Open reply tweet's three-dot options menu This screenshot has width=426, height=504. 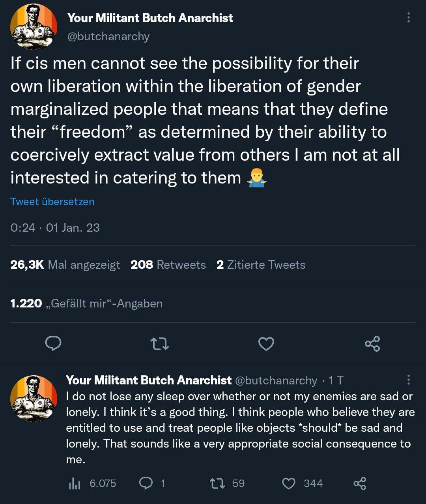[408, 380]
